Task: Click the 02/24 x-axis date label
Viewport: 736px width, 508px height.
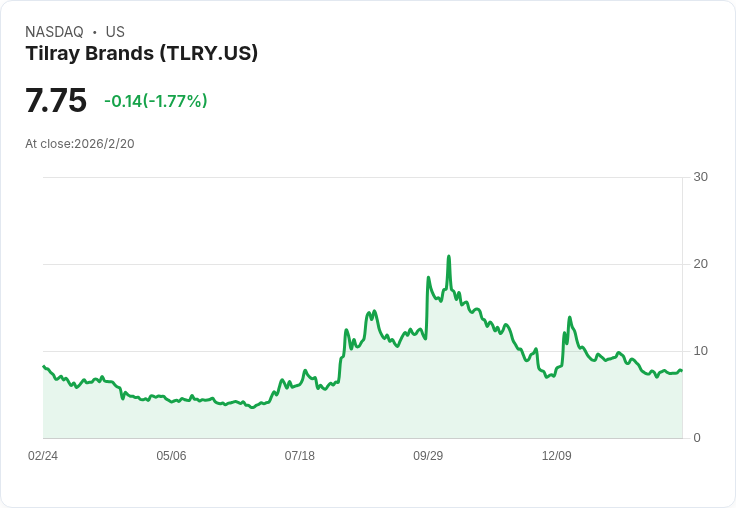Action: pos(43,455)
